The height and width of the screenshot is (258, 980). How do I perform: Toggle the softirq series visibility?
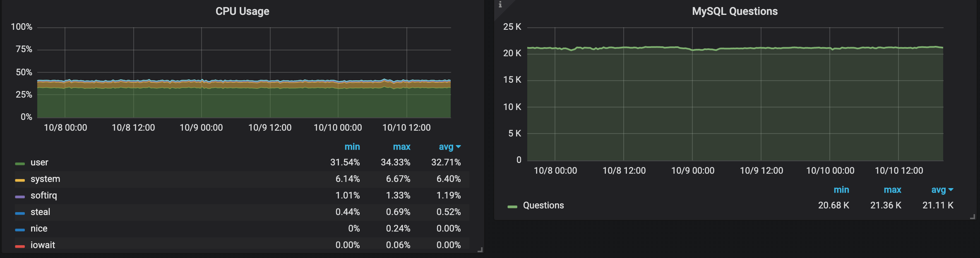(x=43, y=196)
